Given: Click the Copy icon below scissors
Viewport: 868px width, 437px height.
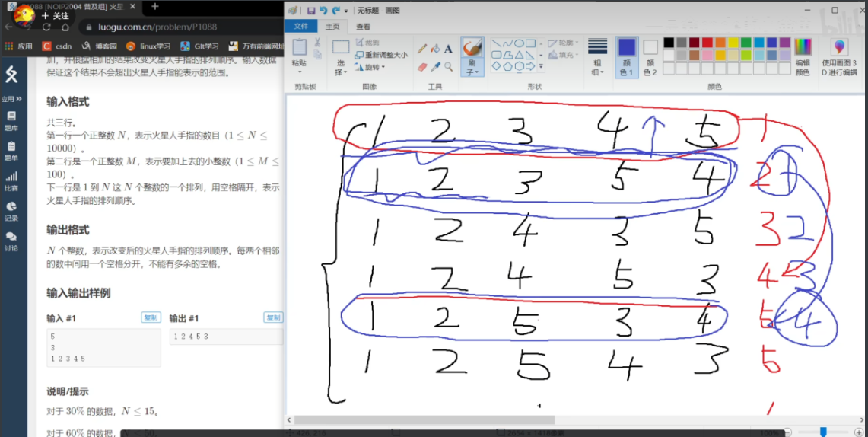Looking at the screenshot, I should click(318, 54).
